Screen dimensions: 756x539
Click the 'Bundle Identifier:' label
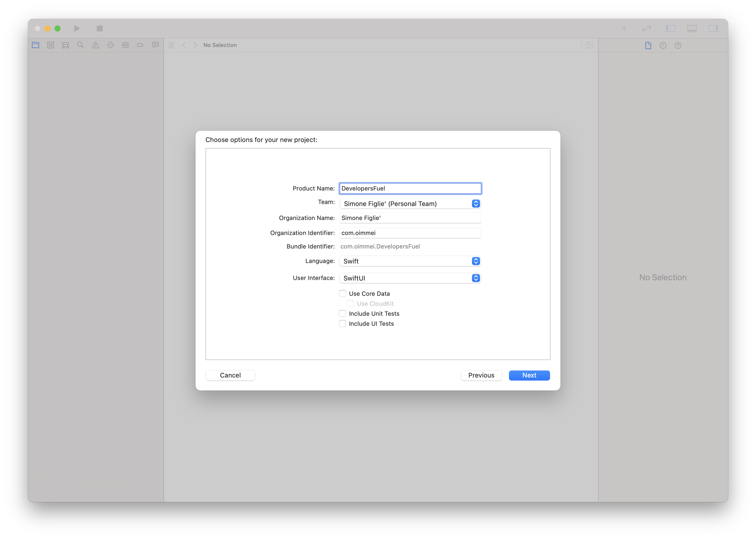click(x=311, y=246)
